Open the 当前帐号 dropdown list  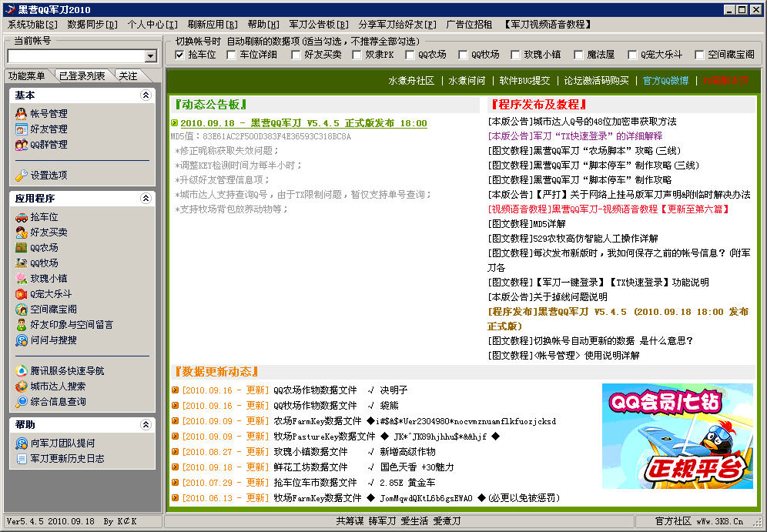151,56
